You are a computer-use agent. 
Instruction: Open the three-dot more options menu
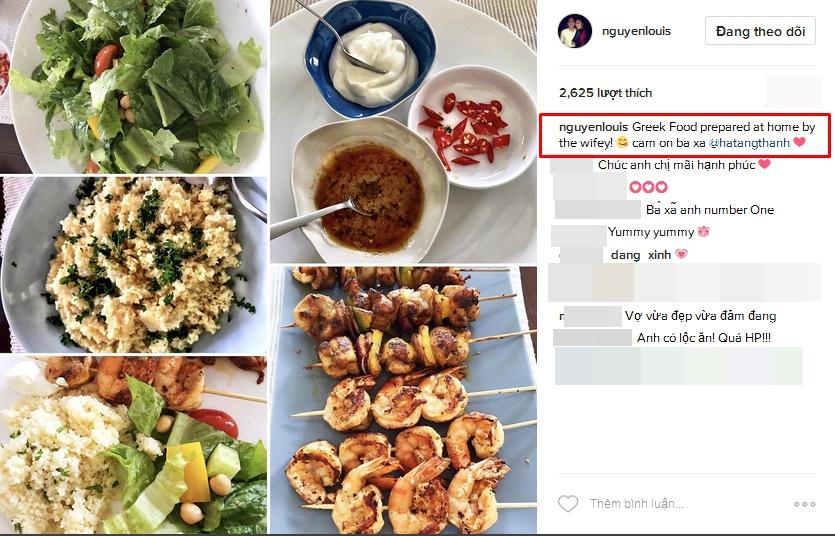804,504
